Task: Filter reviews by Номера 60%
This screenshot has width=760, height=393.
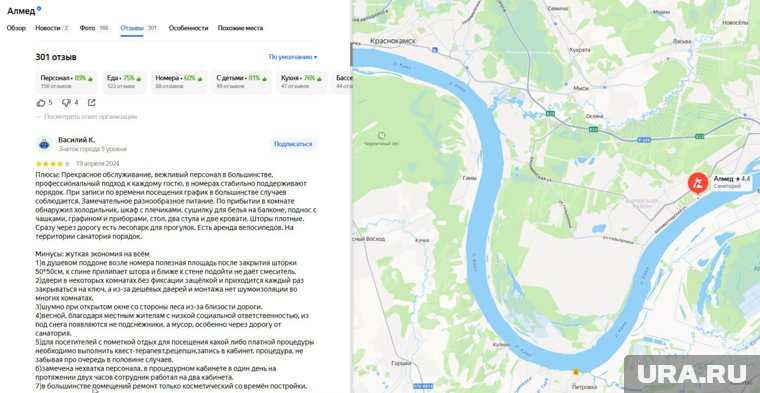Action: coord(179,82)
